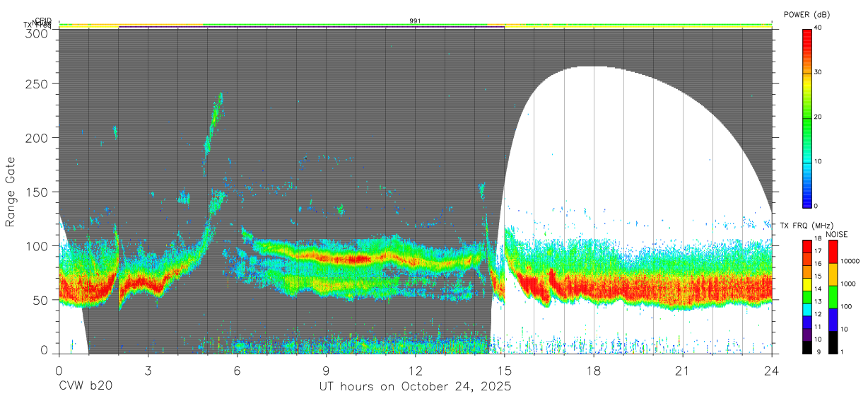This screenshot has width=868, height=401.
Task: Click the 24 tick label on the UT hours axis
Action: pos(772,371)
